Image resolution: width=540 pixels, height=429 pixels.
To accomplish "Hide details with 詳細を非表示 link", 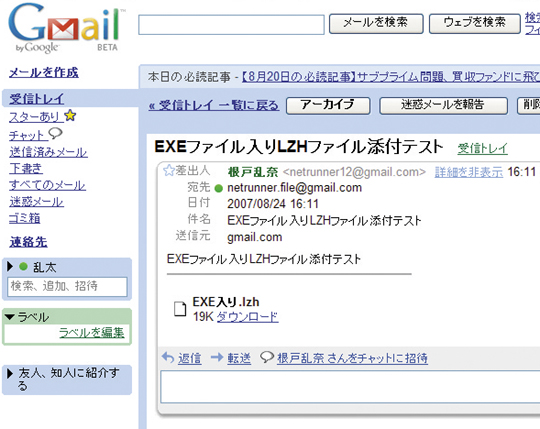I will point(468,172).
